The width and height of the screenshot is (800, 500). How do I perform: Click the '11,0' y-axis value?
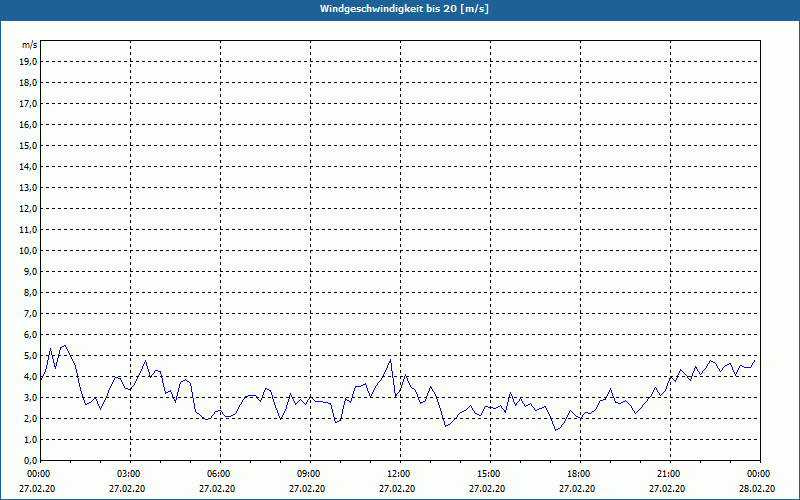[29, 230]
